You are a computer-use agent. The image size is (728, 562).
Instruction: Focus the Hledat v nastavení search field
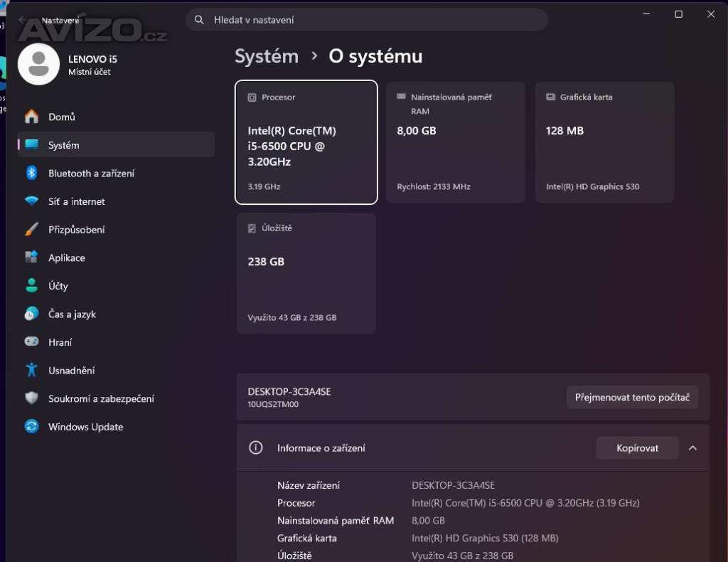point(366,19)
